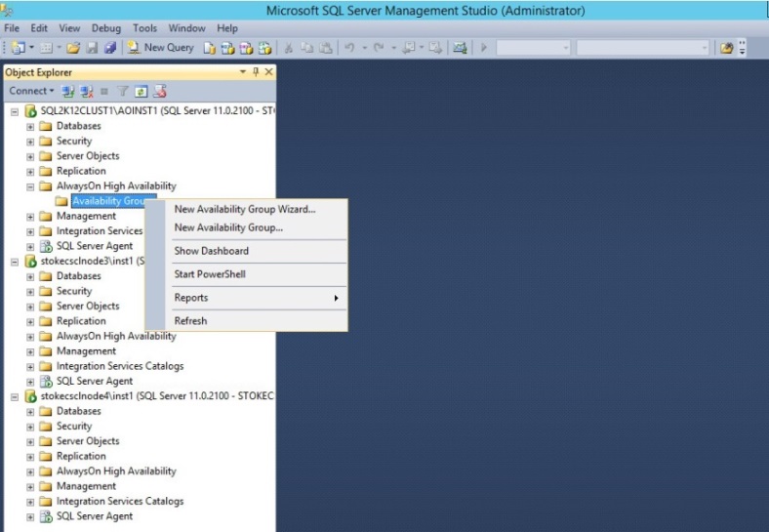Expand Replication under stokecsclnode4\inst1
The height and width of the screenshot is (532, 769).
click(30, 457)
